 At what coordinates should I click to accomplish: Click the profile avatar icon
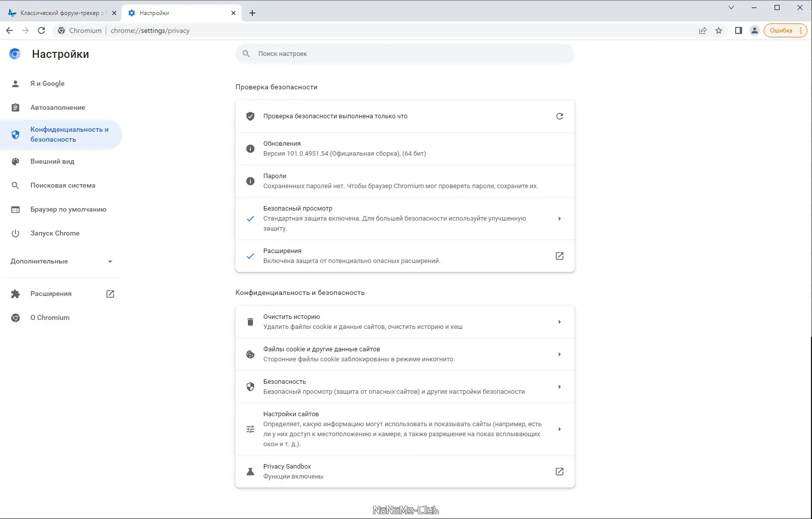pyautogui.click(x=755, y=30)
